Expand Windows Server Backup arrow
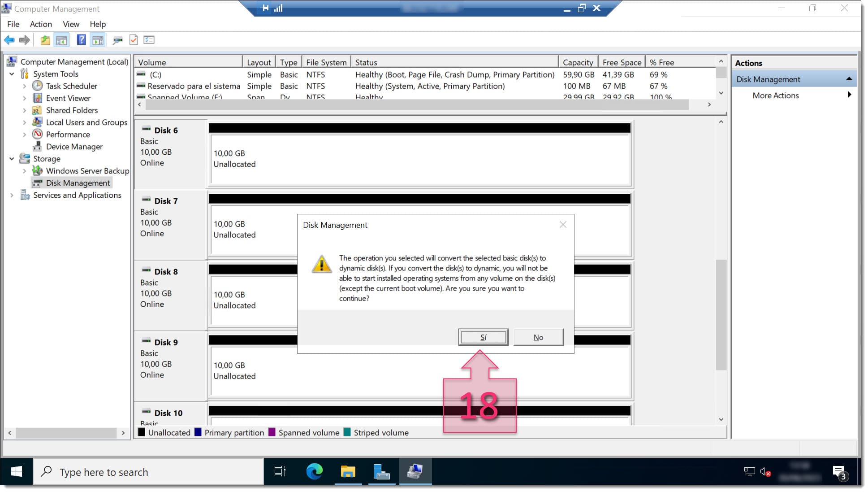The height and width of the screenshot is (492, 868). pyautogui.click(x=25, y=171)
